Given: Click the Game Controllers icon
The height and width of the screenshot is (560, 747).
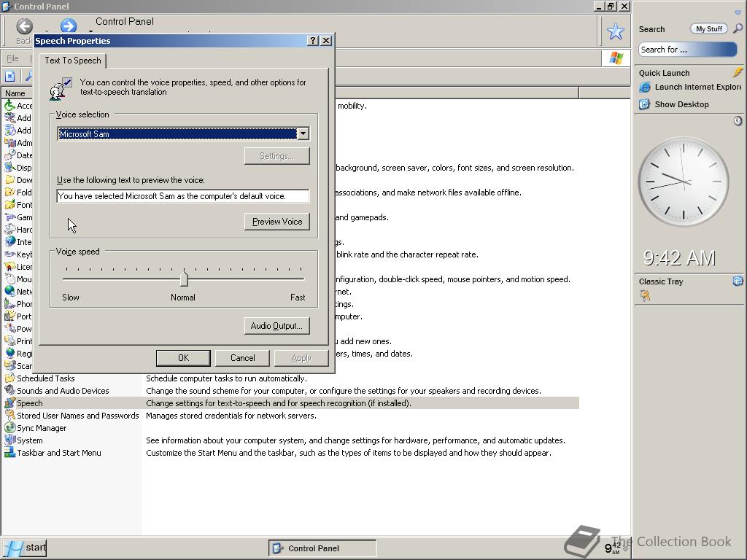Looking at the screenshot, I should 9,217.
